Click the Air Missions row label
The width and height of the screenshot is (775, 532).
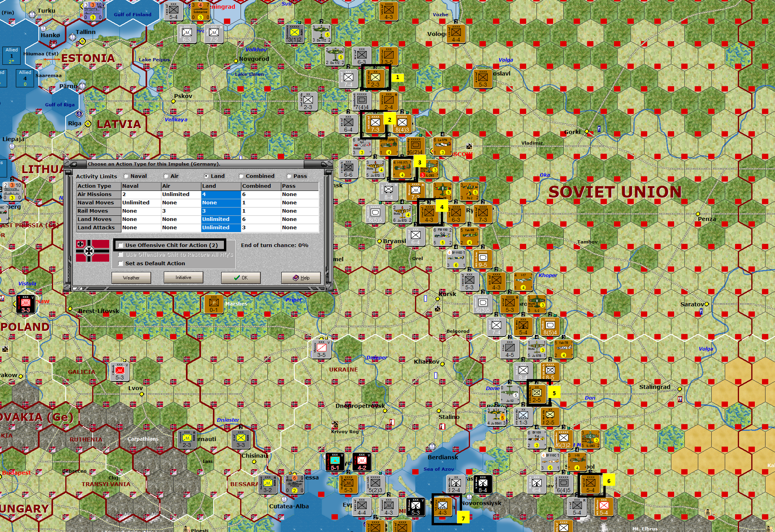pyautogui.click(x=99, y=194)
